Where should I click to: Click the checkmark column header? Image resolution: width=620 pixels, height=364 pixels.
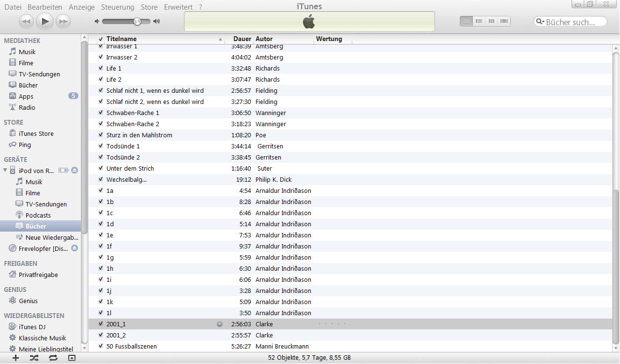click(101, 39)
